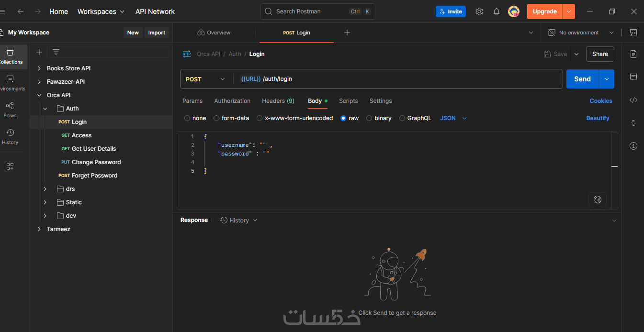Collapse the Orca API collection

(x=39, y=95)
